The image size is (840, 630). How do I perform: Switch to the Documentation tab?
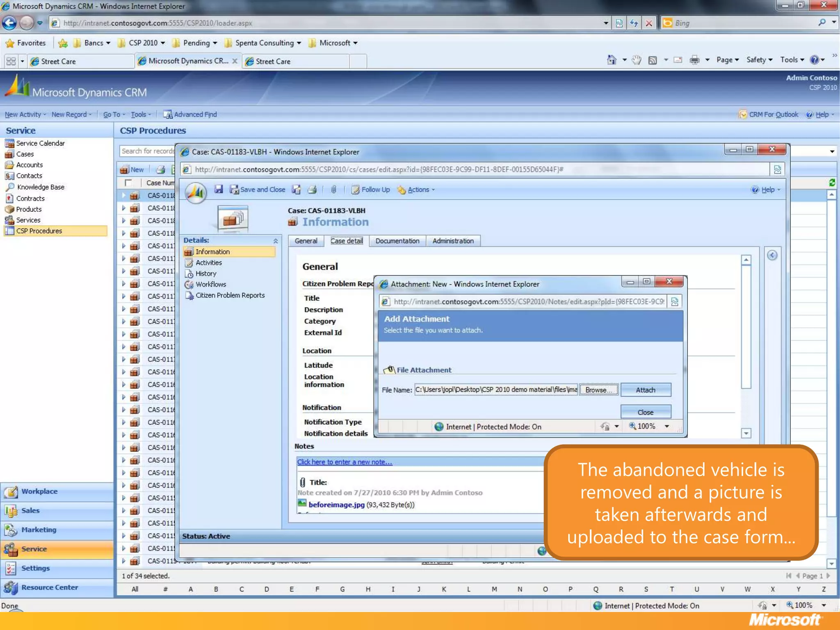pos(397,241)
